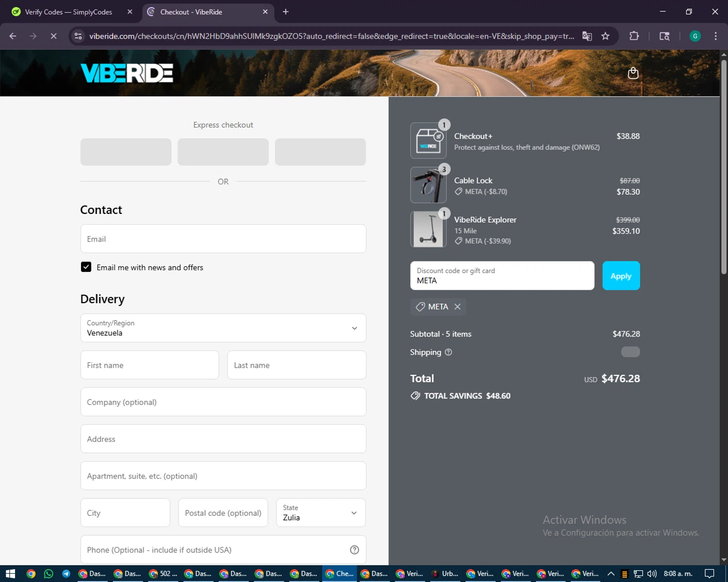This screenshot has width=728, height=582.
Task: Click the search tabs side panel icon
Action: pos(664,36)
